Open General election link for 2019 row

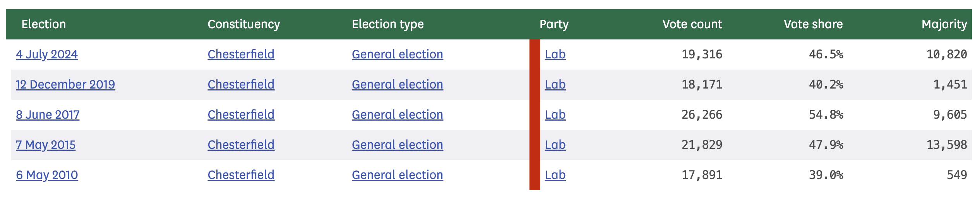[397, 85]
